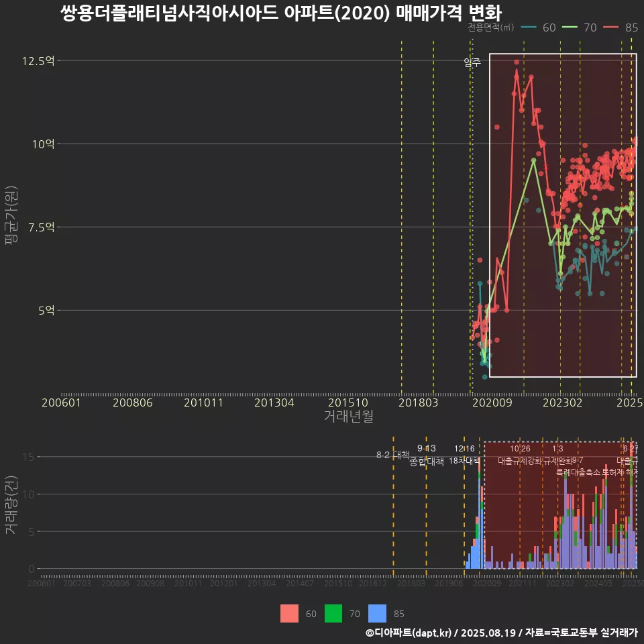Select the 0 volume axis label

tap(32, 570)
